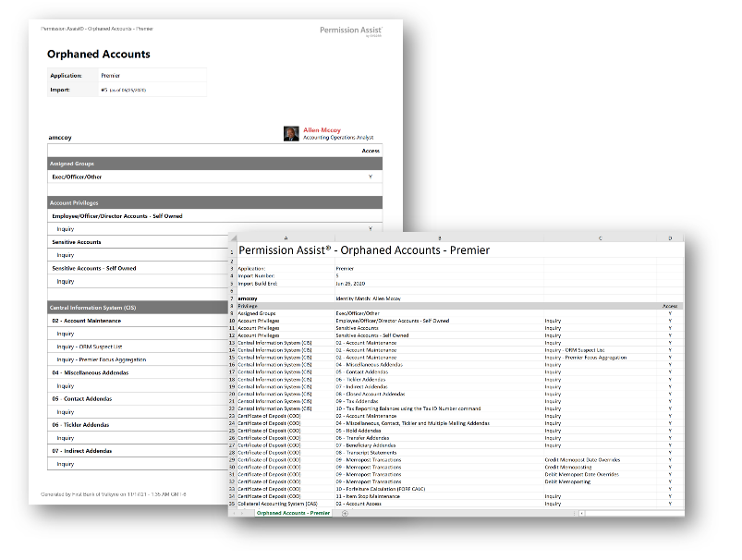Click Allen Mccoy's profile photo
Screen dimensions: 742x560
pyautogui.click(x=292, y=133)
